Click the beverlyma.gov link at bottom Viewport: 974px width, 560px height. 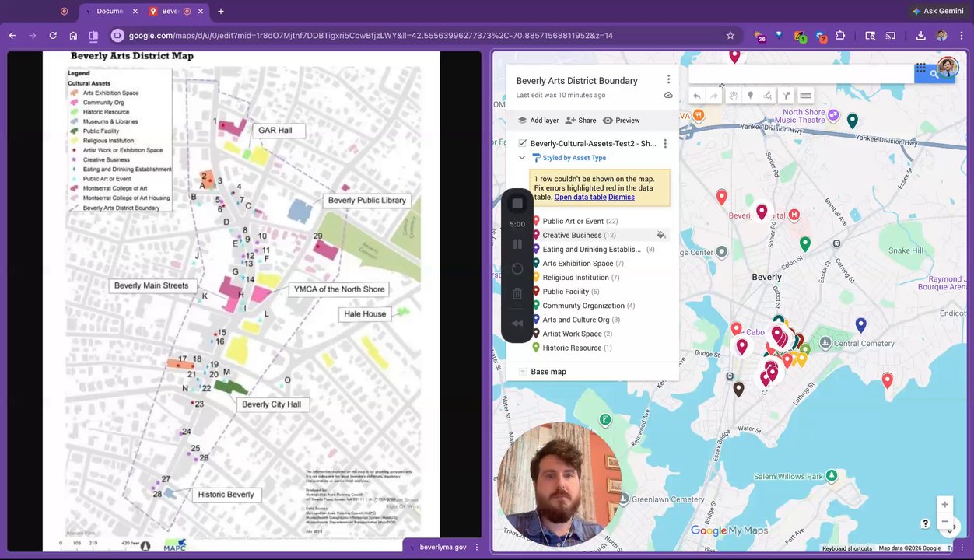coord(443,547)
